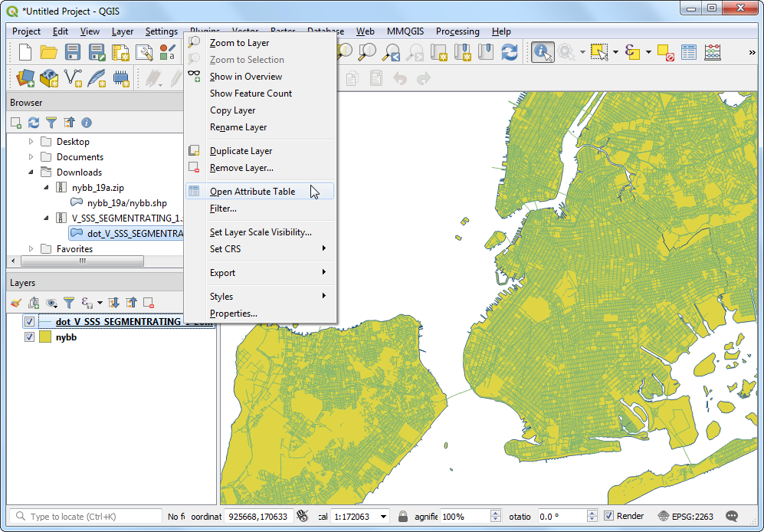Collapse the Downloads folder in Browser
764x532 pixels.
point(31,172)
